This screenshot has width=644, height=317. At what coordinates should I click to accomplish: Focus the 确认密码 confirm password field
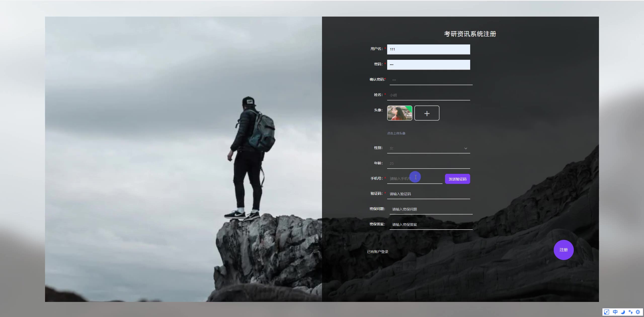pyautogui.click(x=431, y=80)
